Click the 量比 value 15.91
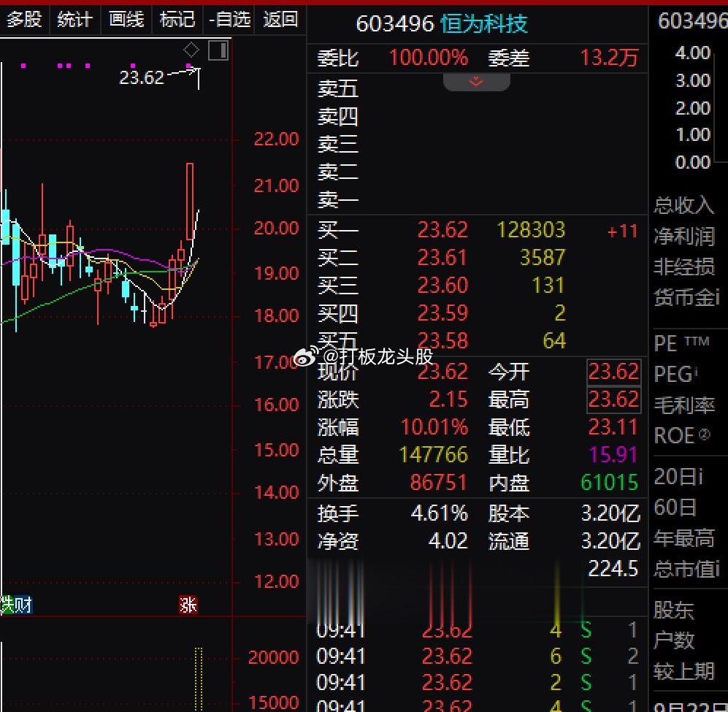728x712 pixels. click(x=613, y=455)
